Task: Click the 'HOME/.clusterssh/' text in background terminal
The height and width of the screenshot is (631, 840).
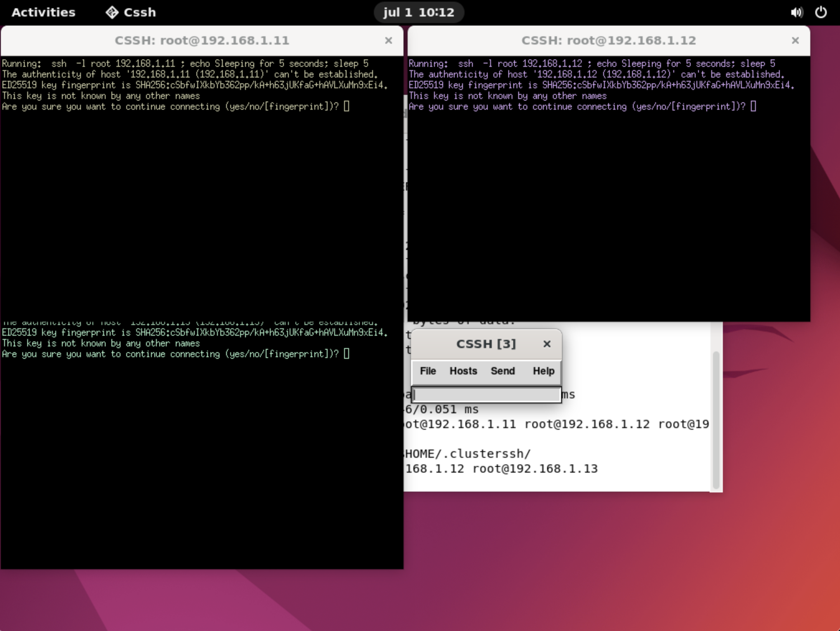Action: pyautogui.click(x=467, y=454)
